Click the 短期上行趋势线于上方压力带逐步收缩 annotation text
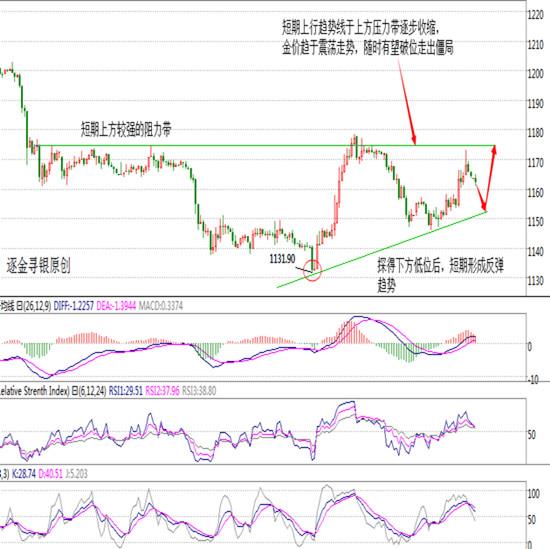 [x=360, y=27]
